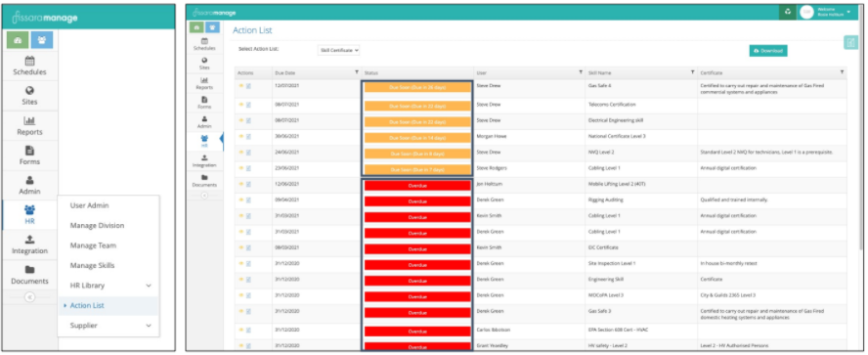Click the green home icon button

coord(18,40)
